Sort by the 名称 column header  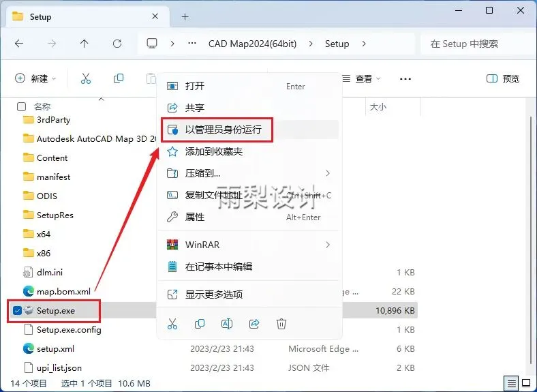coord(42,107)
